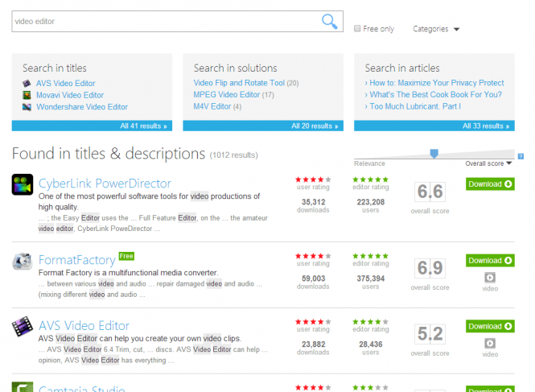Click the magnifying glass search icon

click(329, 21)
